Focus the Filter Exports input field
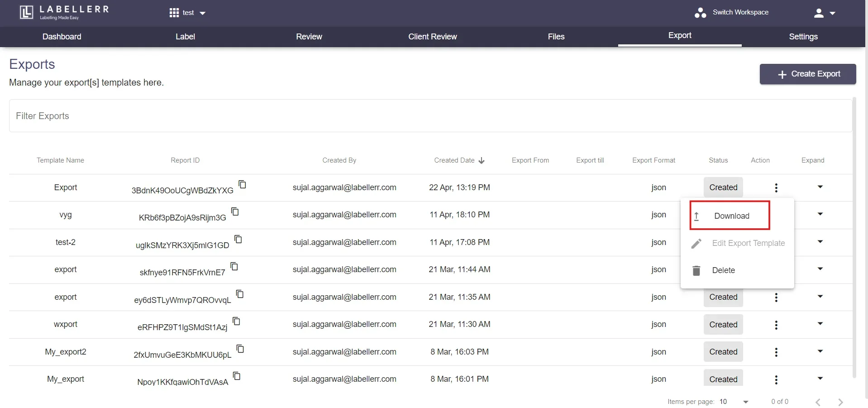The image size is (868, 408). [430, 116]
